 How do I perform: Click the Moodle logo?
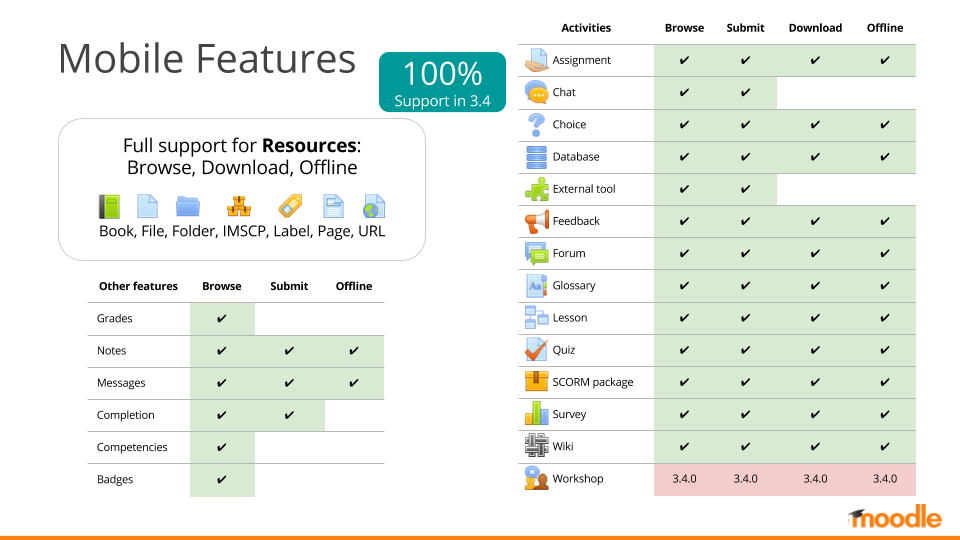(895, 517)
